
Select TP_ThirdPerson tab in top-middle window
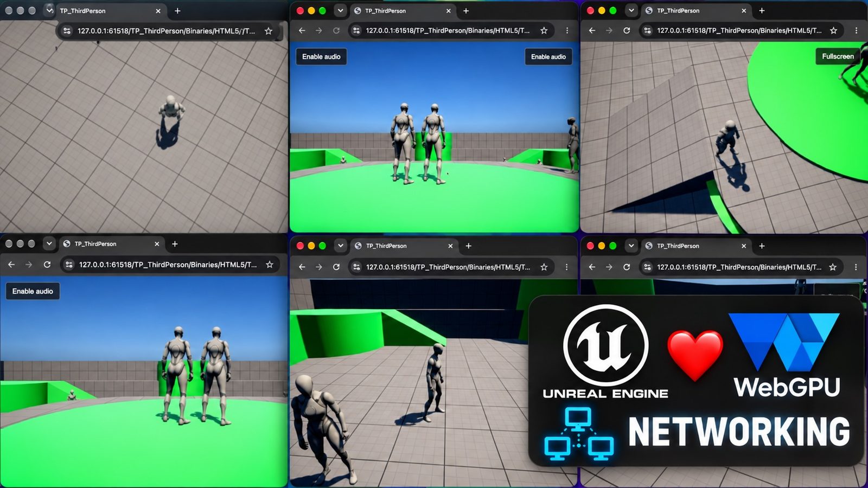[403, 11]
